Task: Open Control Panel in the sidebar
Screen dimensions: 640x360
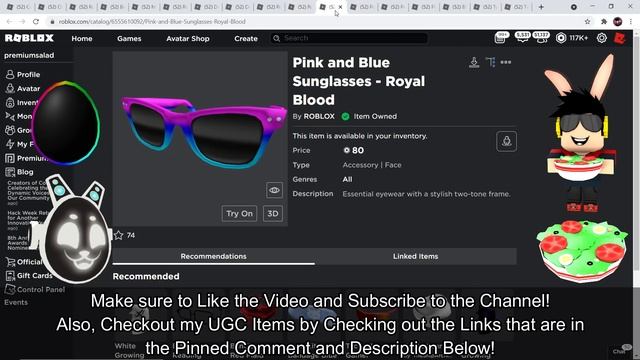Action: click(35, 289)
